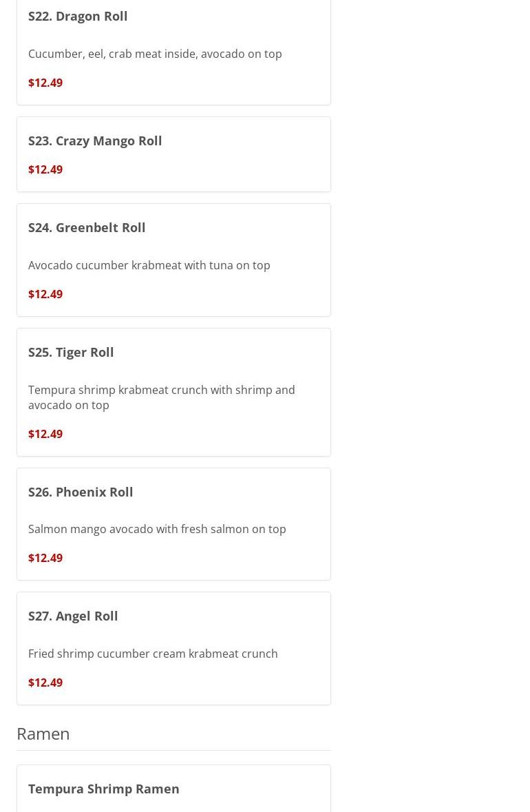Click the $12.49 price under Phoenix Roll

tap(45, 558)
